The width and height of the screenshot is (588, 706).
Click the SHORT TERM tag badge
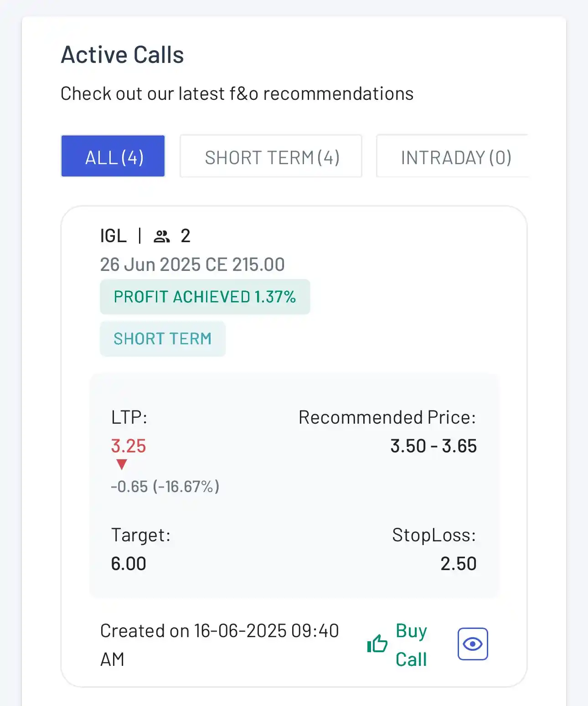tap(163, 339)
